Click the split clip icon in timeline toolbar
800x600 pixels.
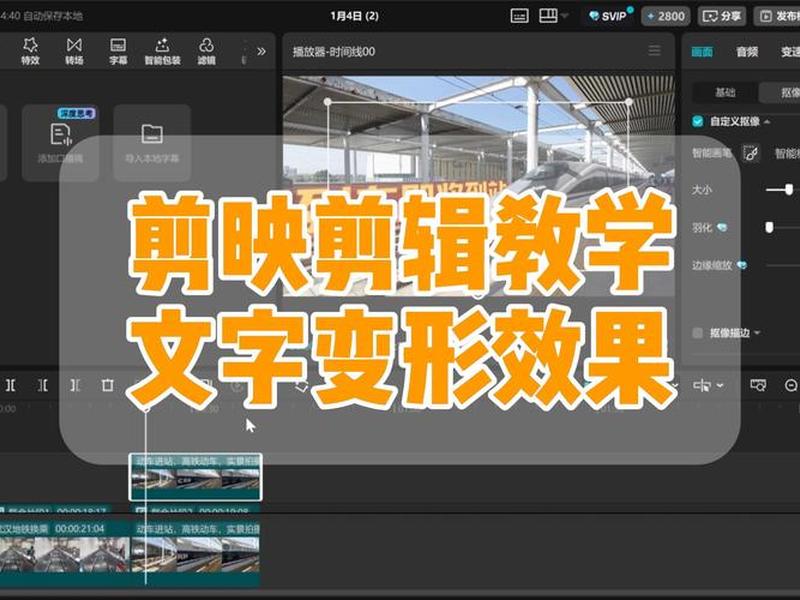pos(10,385)
